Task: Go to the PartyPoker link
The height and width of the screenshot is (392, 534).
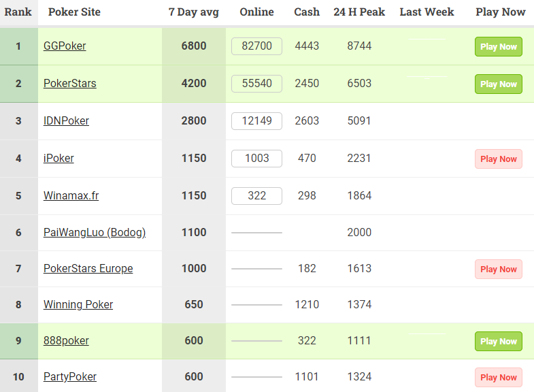Action: [x=70, y=377]
